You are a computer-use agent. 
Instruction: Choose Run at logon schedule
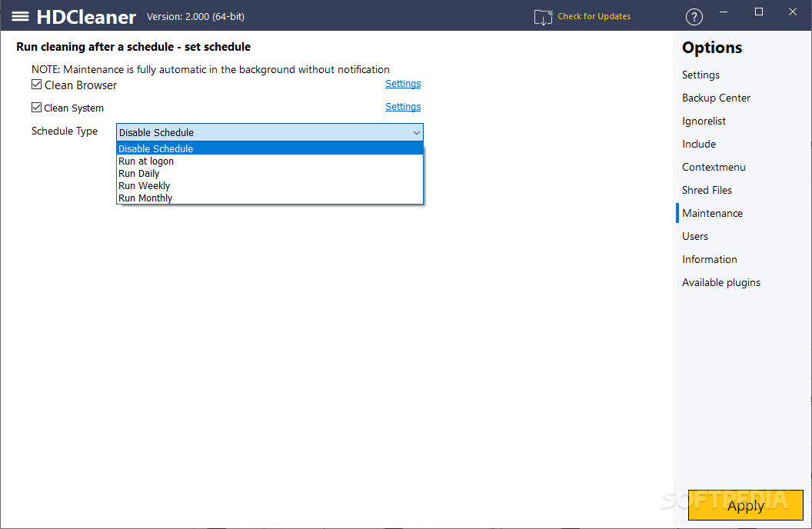[x=270, y=161]
